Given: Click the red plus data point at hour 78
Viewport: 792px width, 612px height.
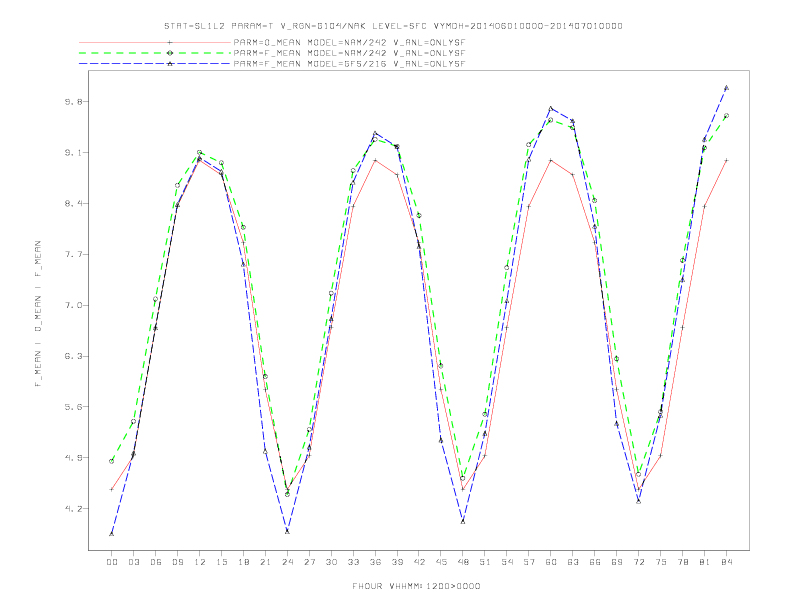Looking at the screenshot, I should coord(682,327).
